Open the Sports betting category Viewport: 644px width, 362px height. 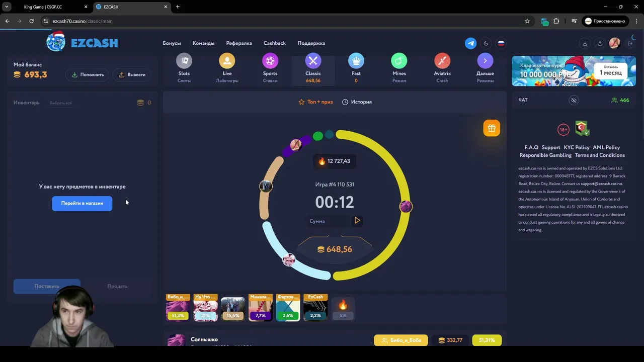(x=270, y=68)
